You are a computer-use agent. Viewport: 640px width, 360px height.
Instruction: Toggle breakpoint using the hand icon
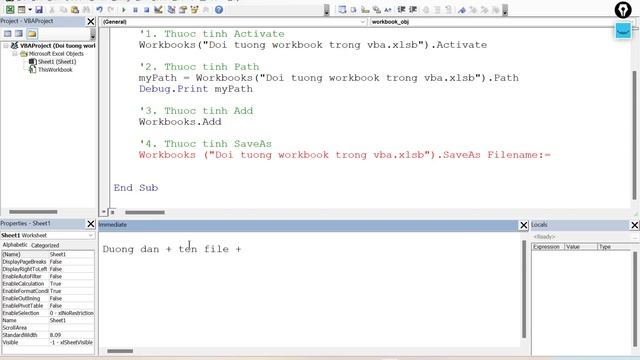426,9
